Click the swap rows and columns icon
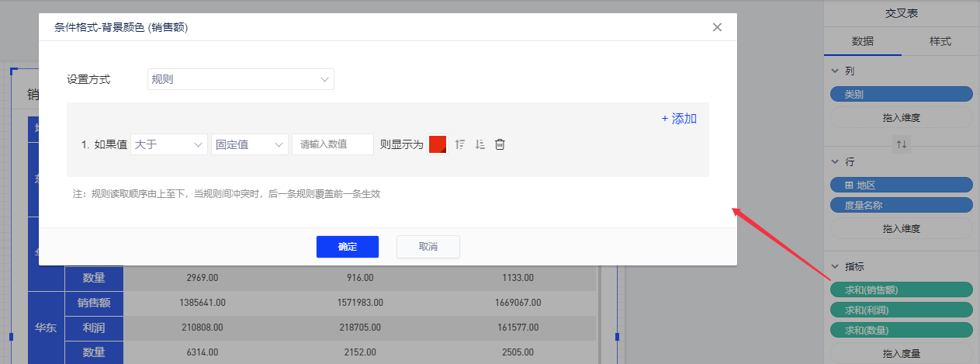980x364 pixels. pyautogui.click(x=901, y=144)
